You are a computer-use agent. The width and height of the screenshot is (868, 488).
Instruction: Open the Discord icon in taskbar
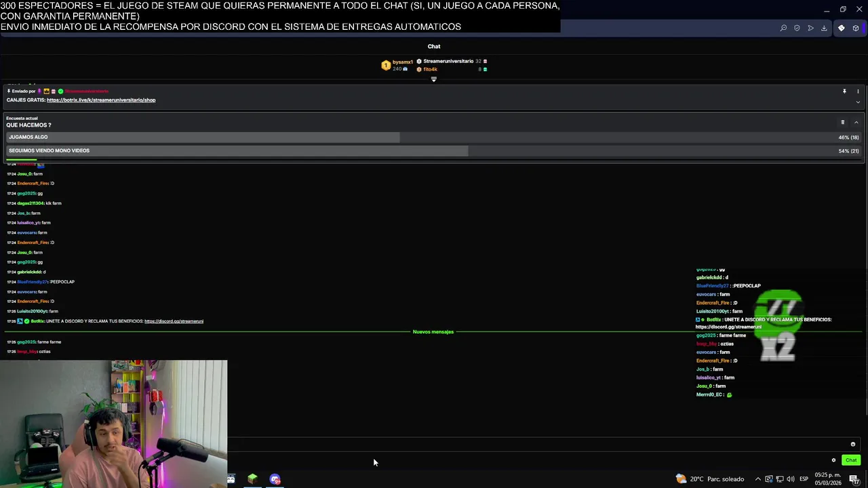point(275,479)
